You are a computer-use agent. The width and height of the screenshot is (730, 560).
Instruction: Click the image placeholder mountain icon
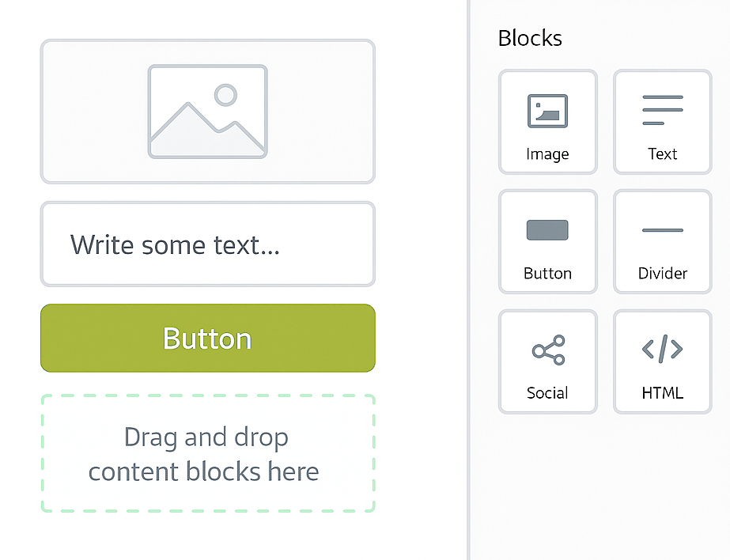(x=208, y=112)
